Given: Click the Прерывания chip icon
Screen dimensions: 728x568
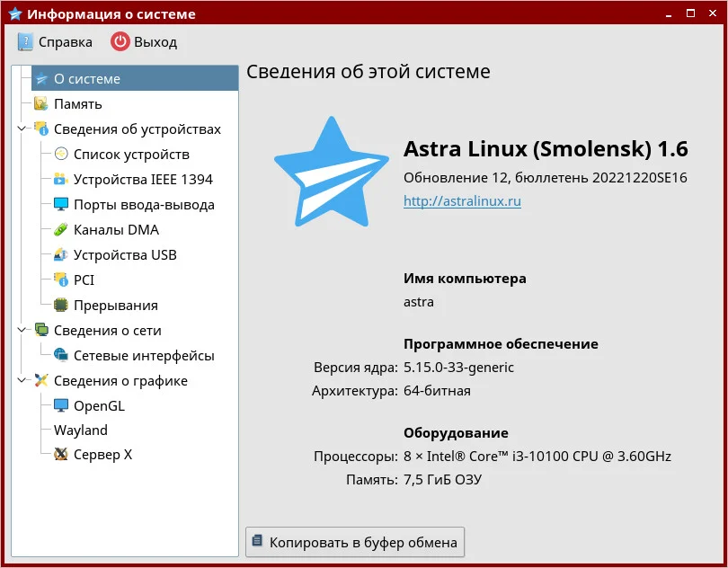Looking at the screenshot, I should coord(61,305).
